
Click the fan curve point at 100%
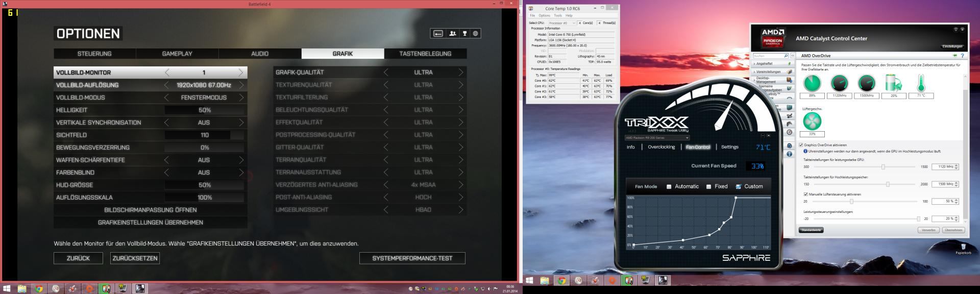(736, 198)
